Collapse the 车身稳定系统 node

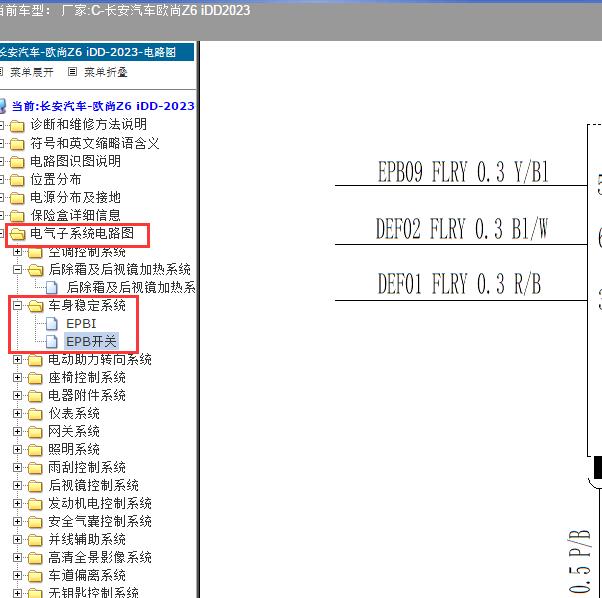[17, 306]
